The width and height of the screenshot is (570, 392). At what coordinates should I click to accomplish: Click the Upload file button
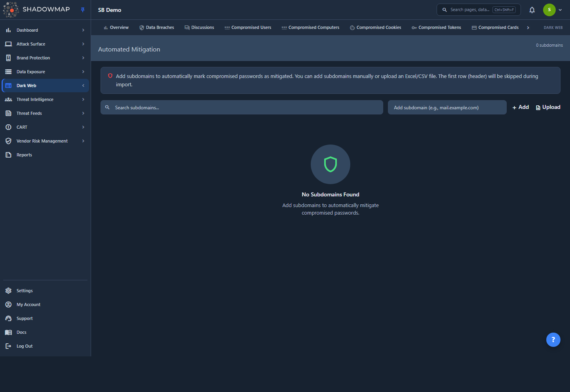[548, 107]
